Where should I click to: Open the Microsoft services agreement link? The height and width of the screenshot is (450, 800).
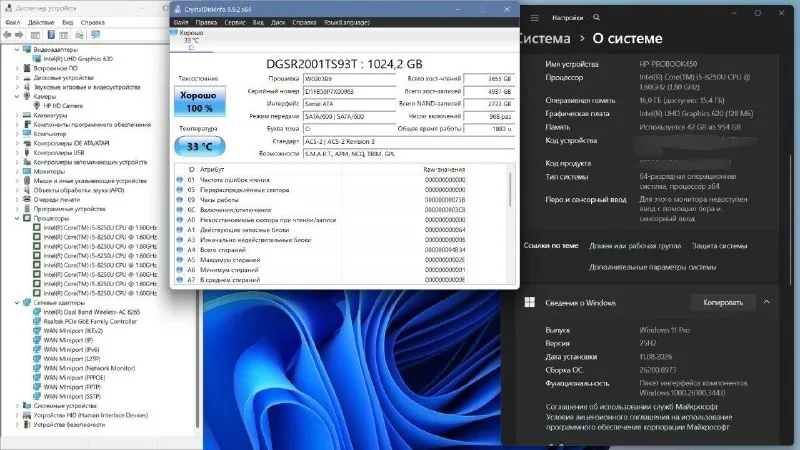tap(632, 407)
